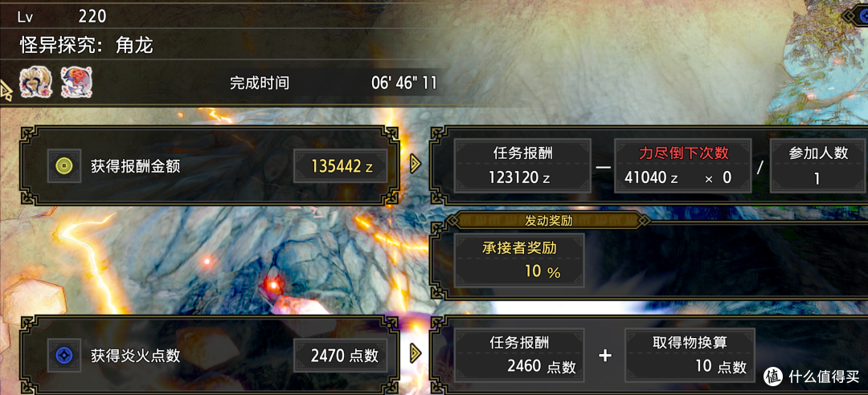
Task: Click the plus sign between points boxes
Action: click(x=605, y=356)
